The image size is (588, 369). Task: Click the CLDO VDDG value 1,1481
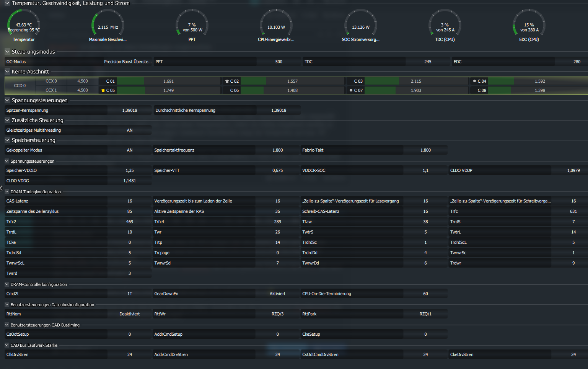(x=130, y=181)
